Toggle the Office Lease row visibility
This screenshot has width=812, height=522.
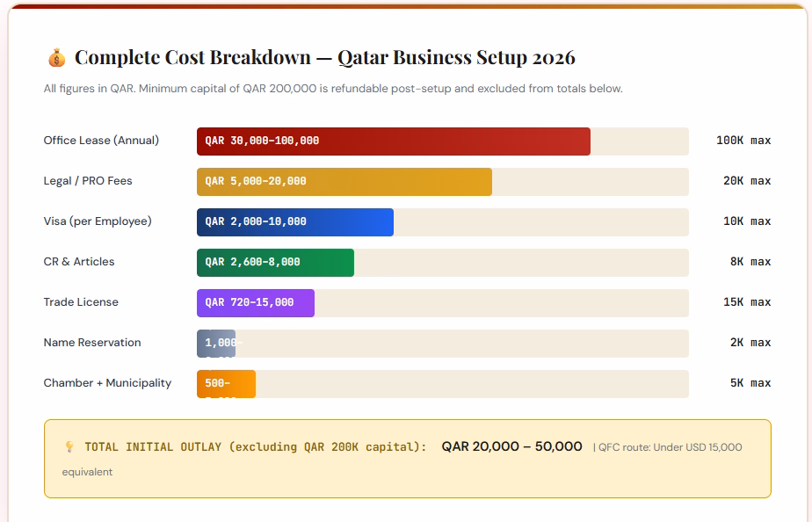click(x=101, y=141)
